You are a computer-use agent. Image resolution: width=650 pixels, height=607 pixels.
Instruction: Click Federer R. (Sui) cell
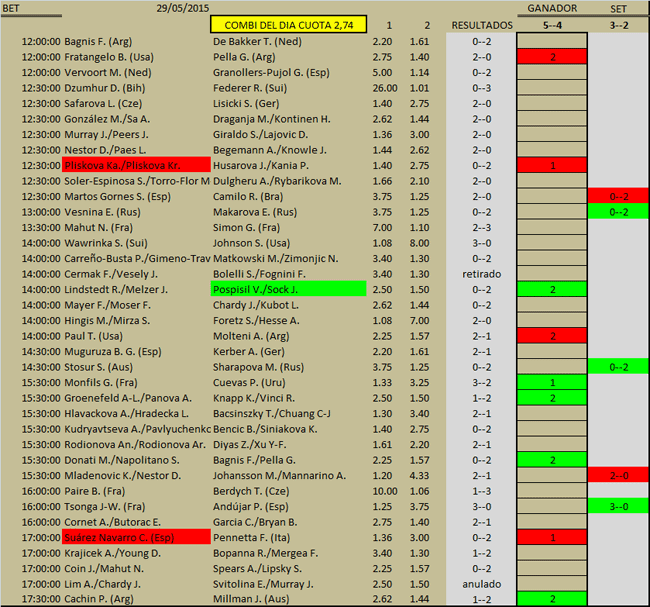(250, 88)
